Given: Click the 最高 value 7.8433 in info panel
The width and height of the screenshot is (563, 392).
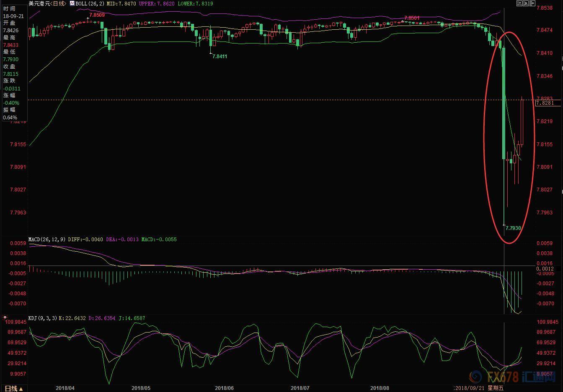Looking at the screenshot, I should pos(11,45).
